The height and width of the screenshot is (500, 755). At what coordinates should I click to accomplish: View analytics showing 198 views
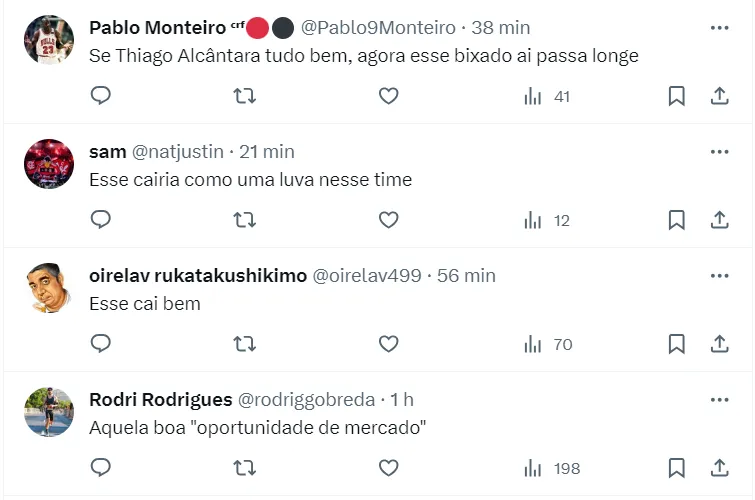(x=552, y=468)
